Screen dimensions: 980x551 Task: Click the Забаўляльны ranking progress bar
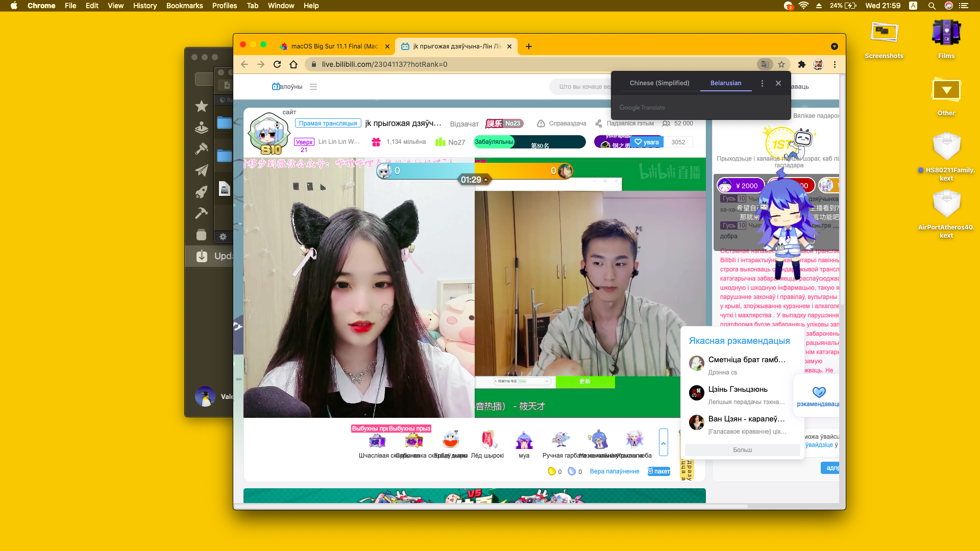(x=530, y=142)
